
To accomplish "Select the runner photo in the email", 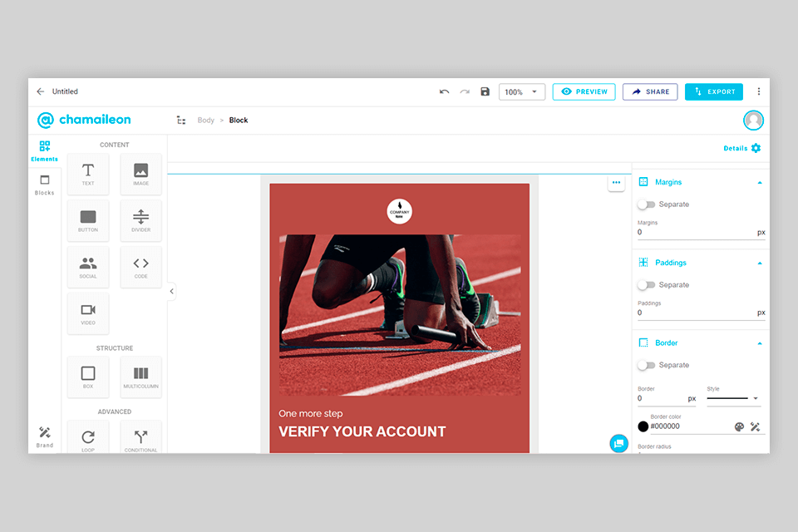I will 400,314.
